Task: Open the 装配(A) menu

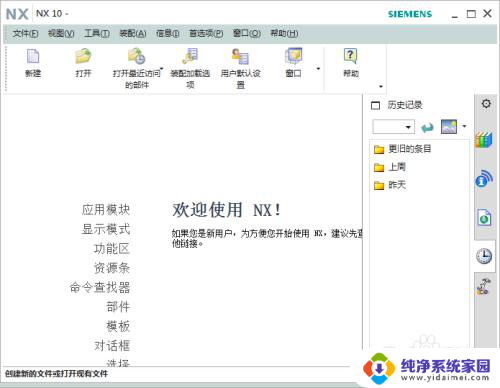Action: pyautogui.click(x=133, y=33)
